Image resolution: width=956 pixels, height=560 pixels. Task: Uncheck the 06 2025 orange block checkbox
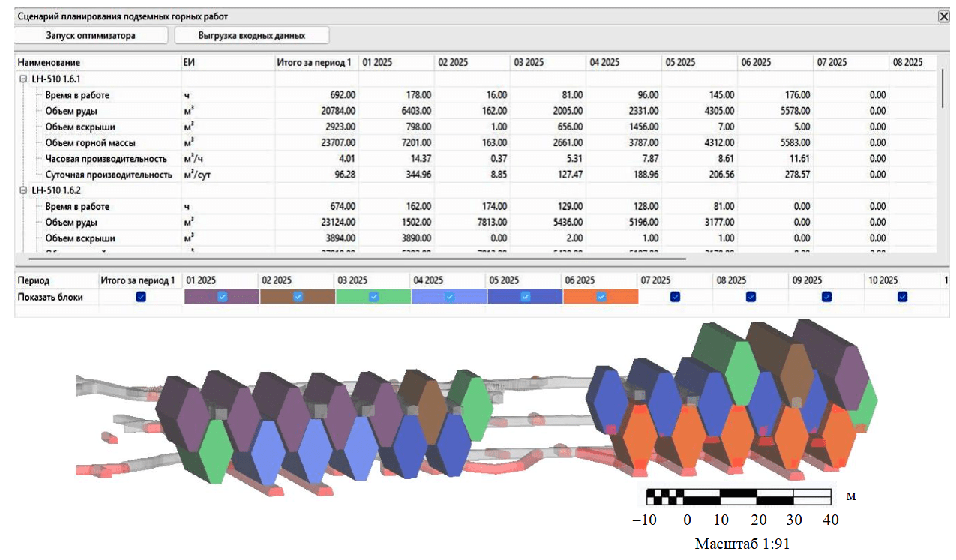(x=601, y=297)
